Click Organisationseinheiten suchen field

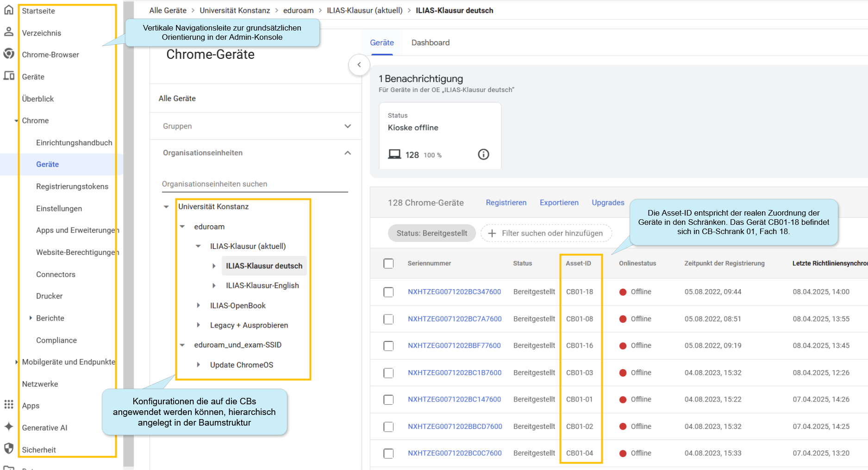pos(255,184)
